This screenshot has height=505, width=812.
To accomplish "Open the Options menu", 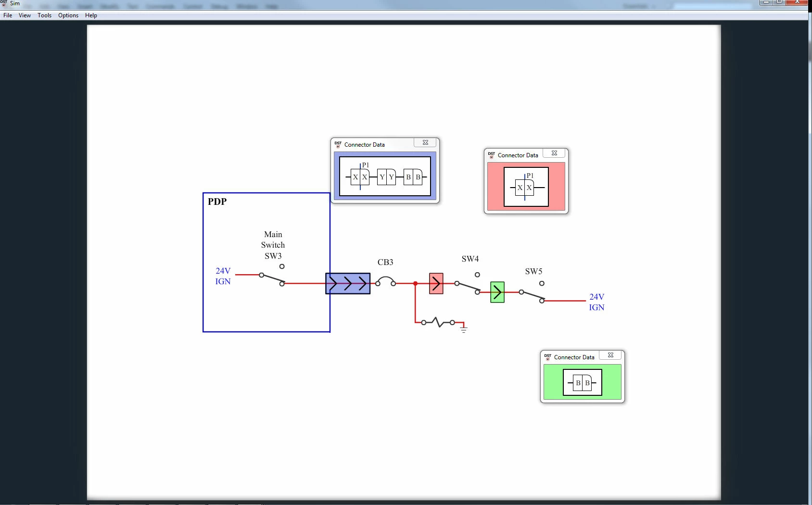I will click(68, 15).
